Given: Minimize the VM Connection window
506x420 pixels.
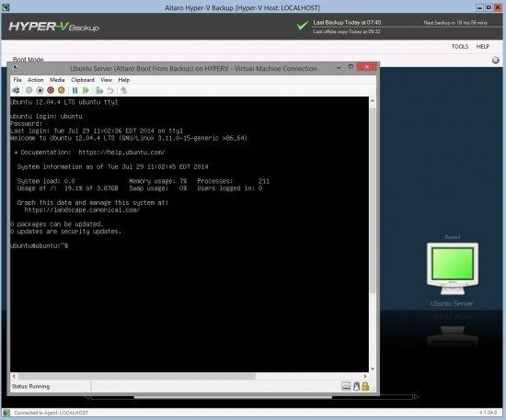Looking at the screenshot, I should click(x=339, y=67).
